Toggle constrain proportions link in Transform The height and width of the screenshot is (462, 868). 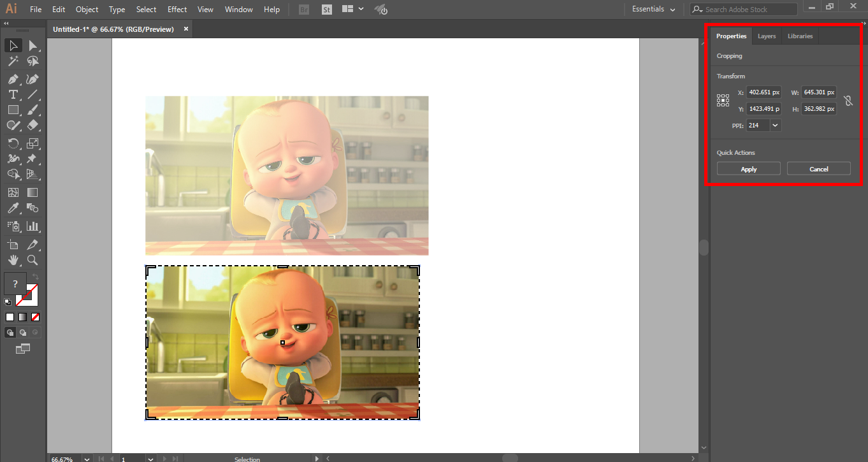848,100
